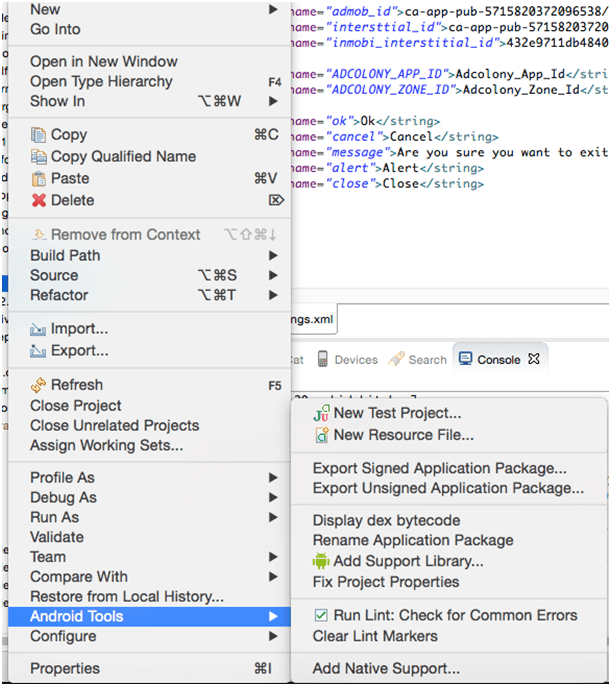Click the New Test Project JUnit icon
611x686 pixels.
click(322, 413)
